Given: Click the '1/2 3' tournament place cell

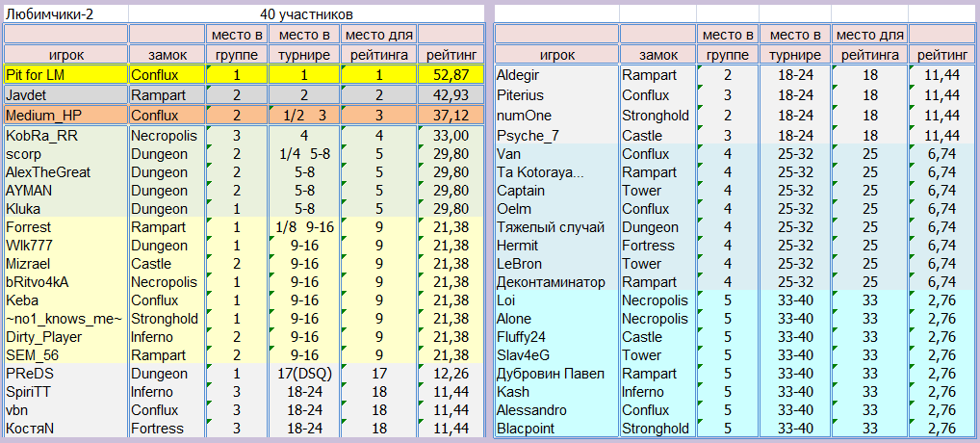Looking at the screenshot, I should (x=304, y=116).
